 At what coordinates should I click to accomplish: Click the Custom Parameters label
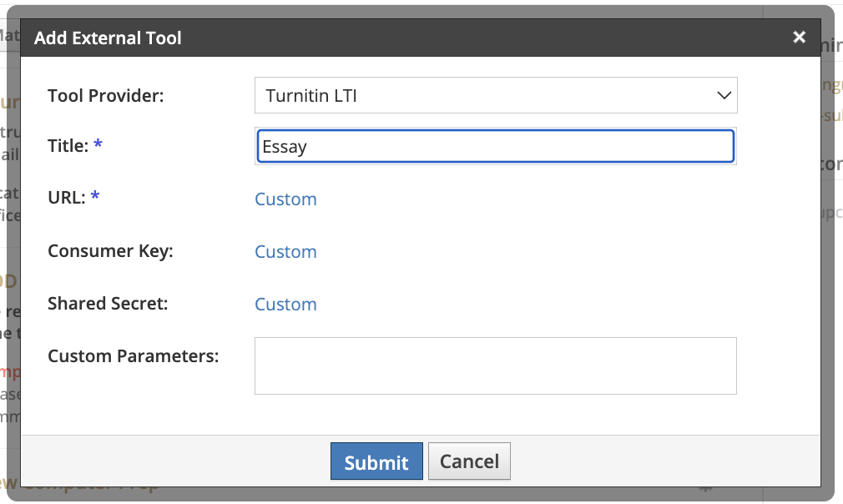pos(134,356)
